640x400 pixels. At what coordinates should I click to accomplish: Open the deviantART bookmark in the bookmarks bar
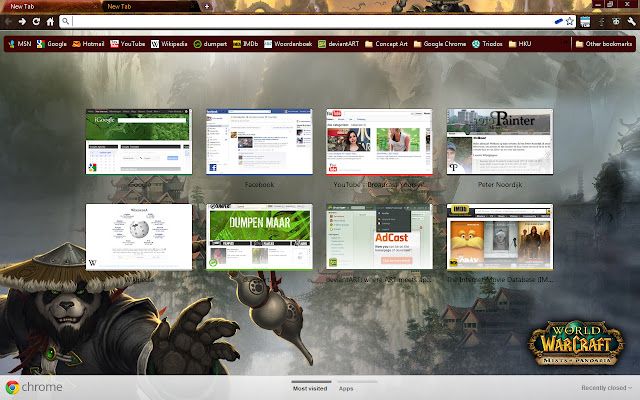[x=338, y=44]
